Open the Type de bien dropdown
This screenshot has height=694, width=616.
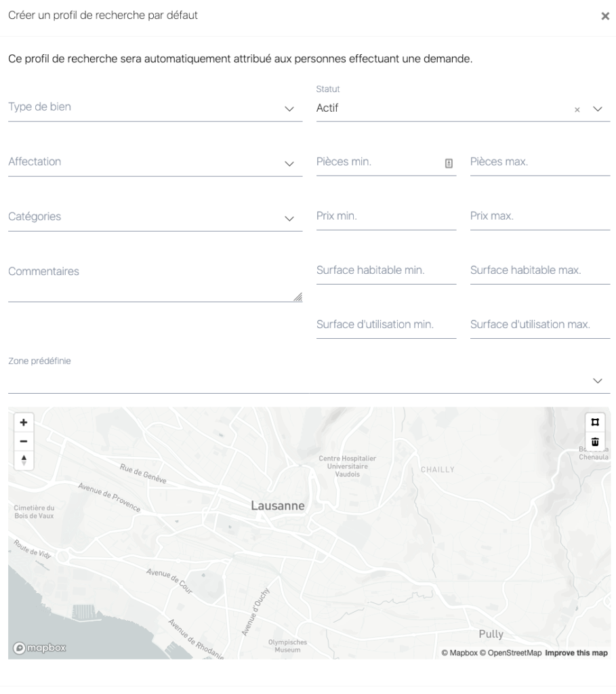(x=290, y=108)
